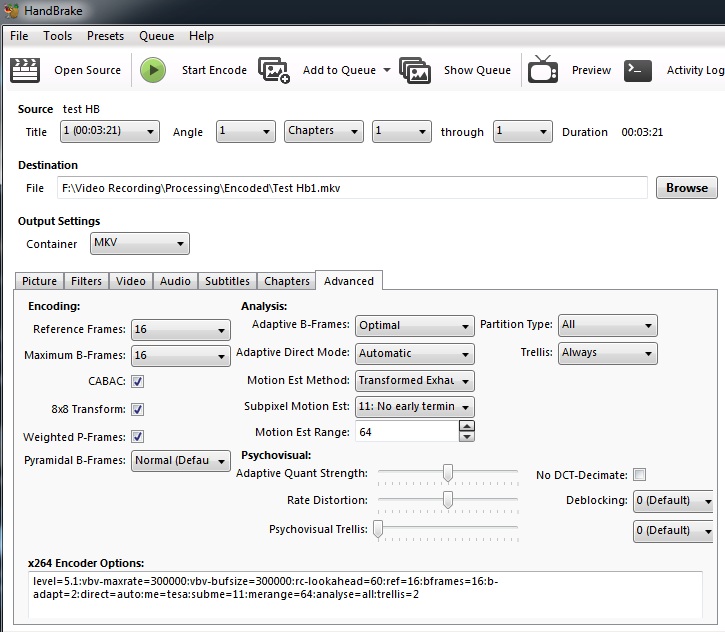Image resolution: width=725 pixels, height=632 pixels.
Task: Click the green Start Encode play icon
Action: click(x=153, y=70)
